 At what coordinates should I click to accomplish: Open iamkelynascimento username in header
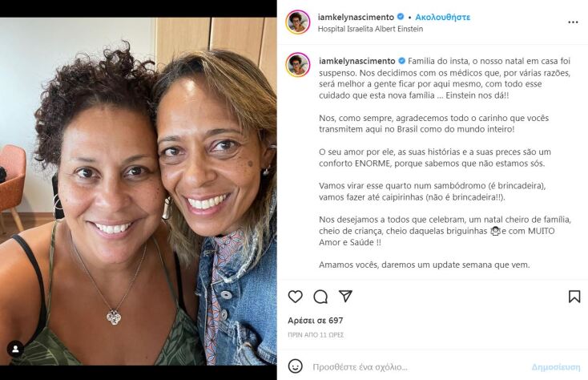[356, 17]
